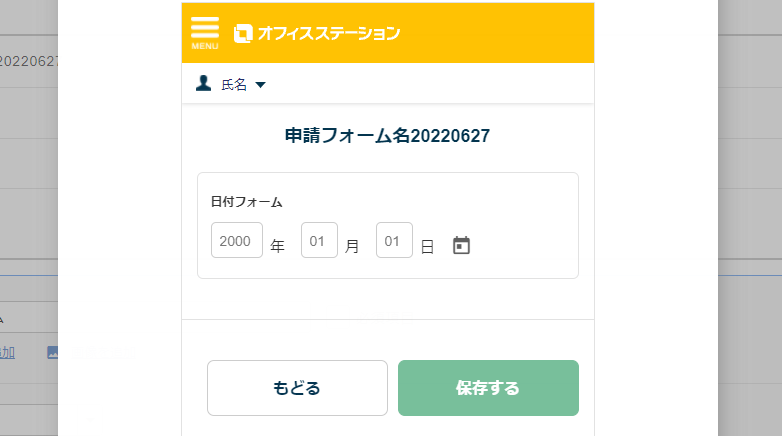Image resolution: width=782 pixels, height=436 pixels.
Task: Click the 年 unit label
Action: click(x=277, y=246)
